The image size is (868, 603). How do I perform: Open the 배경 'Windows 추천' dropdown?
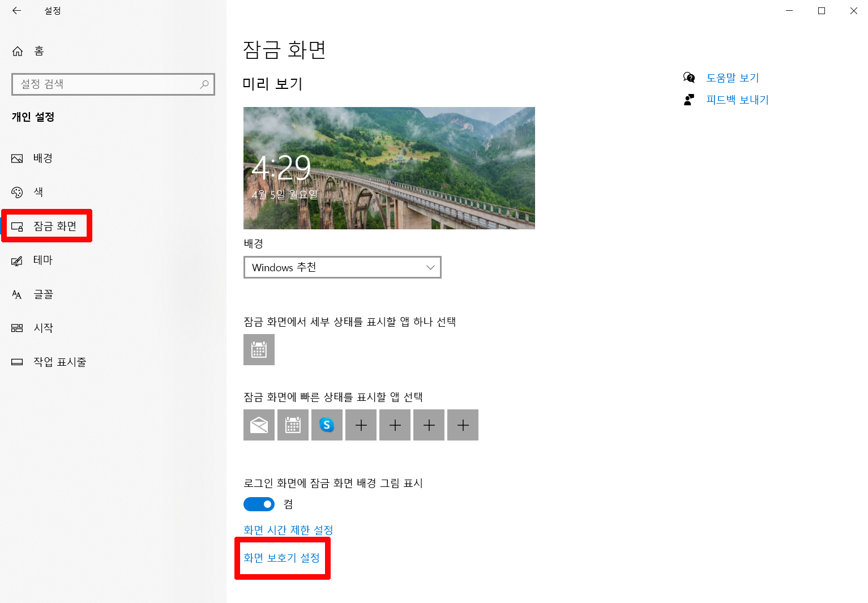tap(342, 267)
